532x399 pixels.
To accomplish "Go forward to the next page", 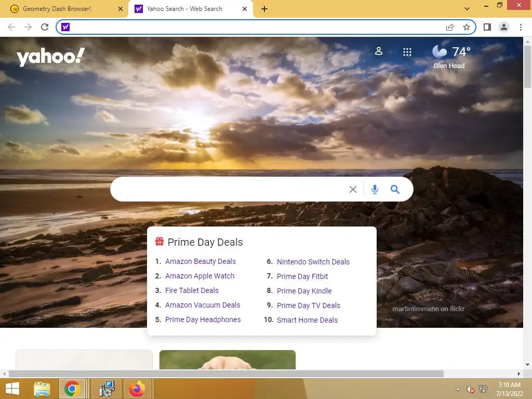I will [x=28, y=27].
